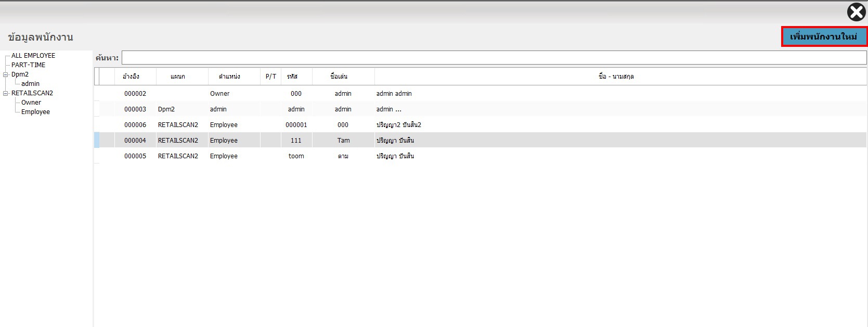Click name ปริญญา2 ปันสิน2
Viewport: 868px width, 327px height.
click(x=620, y=125)
